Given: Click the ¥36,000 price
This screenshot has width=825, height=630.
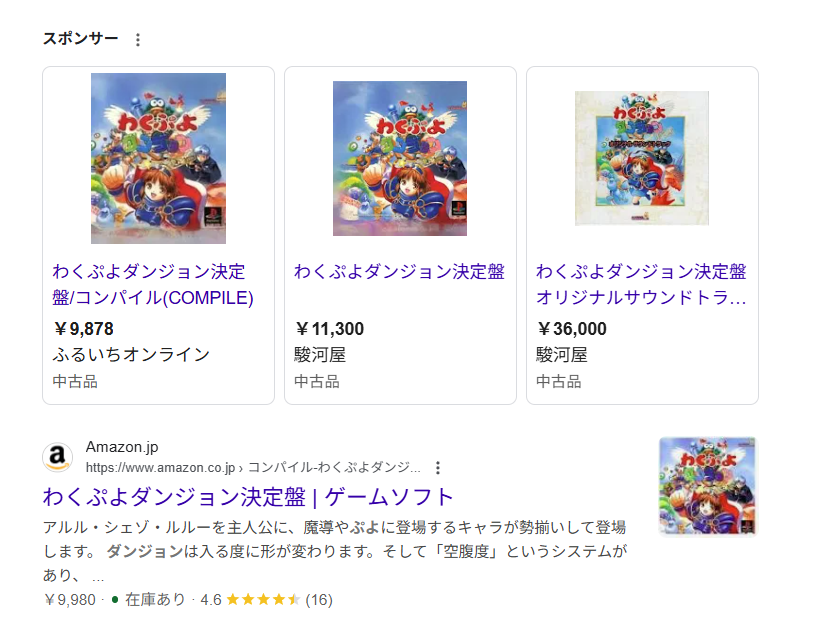Looking at the screenshot, I should [572, 329].
